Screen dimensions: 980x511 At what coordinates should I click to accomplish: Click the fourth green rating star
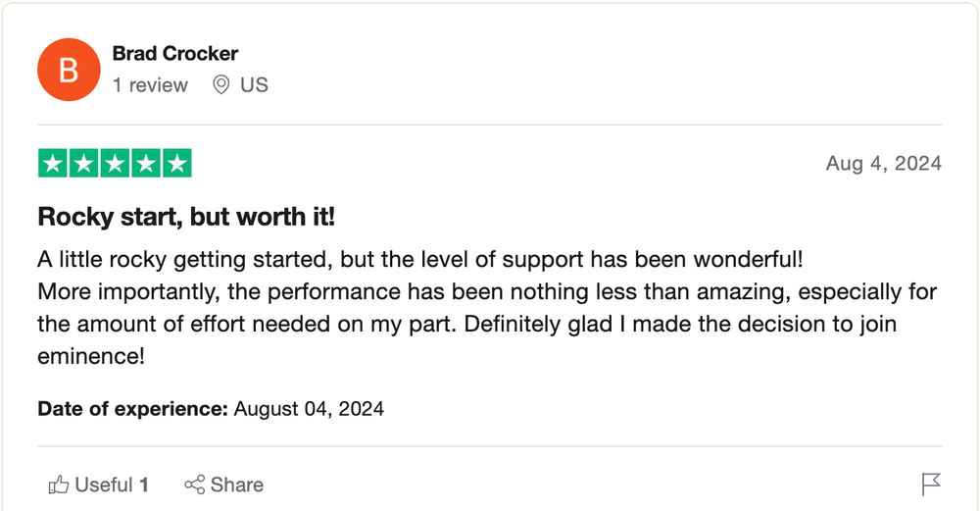pos(146,163)
